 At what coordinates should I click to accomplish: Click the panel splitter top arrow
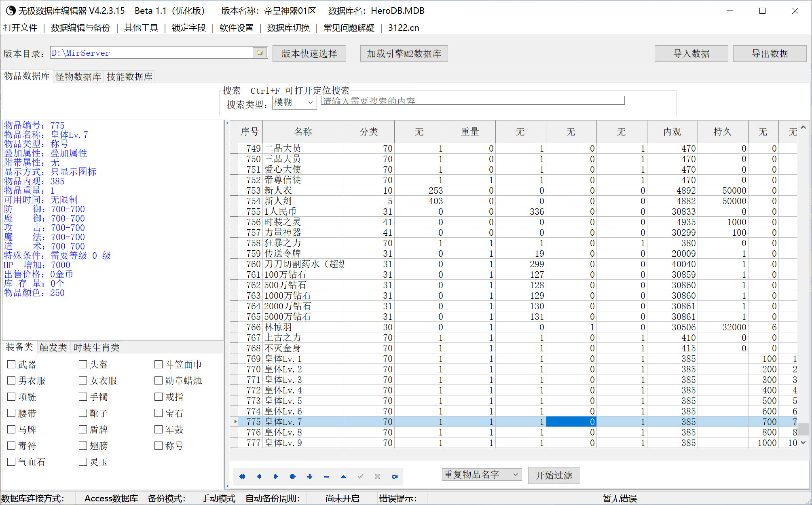227,123
